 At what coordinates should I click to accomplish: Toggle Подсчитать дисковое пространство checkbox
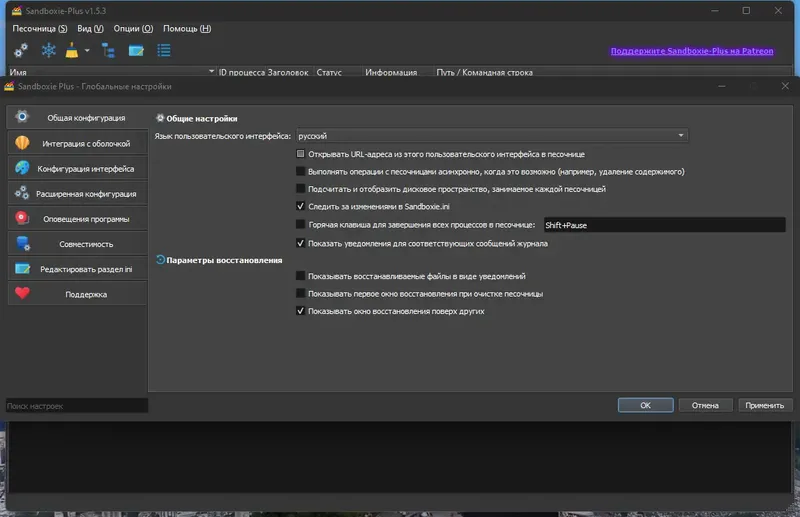pyautogui.click(x=301, y=188)
